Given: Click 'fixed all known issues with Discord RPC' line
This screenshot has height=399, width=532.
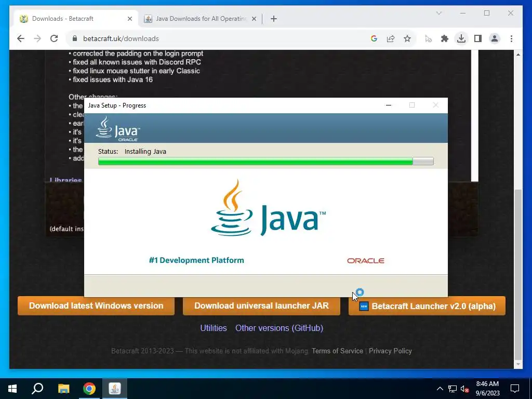Looking at the screenshot, I should (137, 62).
